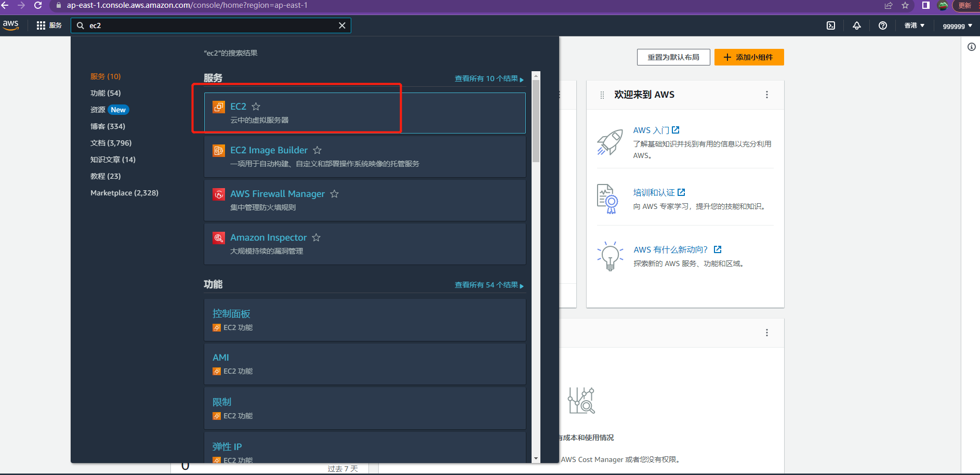Click the search results scrollbar
The width and height of the screenshot is (980, 475).
coord(536,121)
